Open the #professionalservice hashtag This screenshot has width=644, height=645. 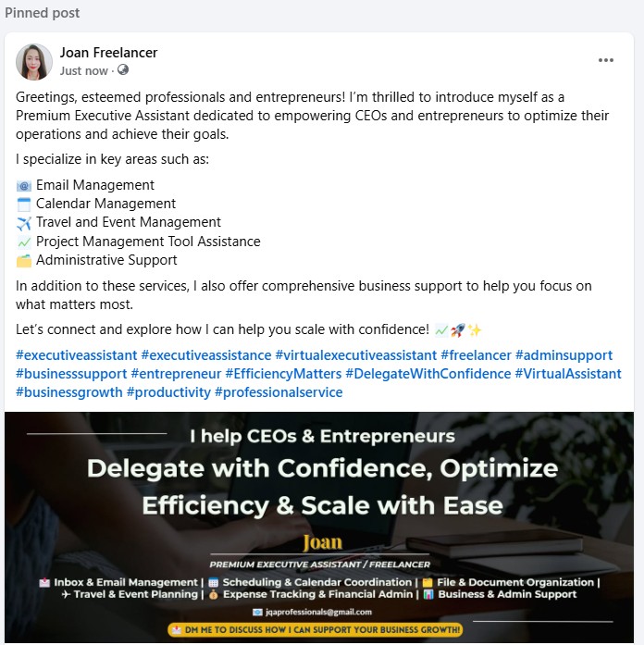(x=279, y=392)
